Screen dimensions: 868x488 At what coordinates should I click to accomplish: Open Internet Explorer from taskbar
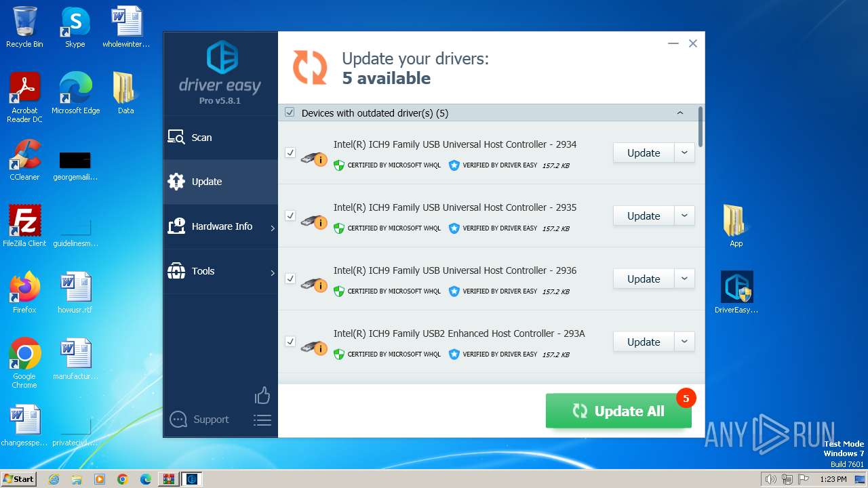(54, 479)
